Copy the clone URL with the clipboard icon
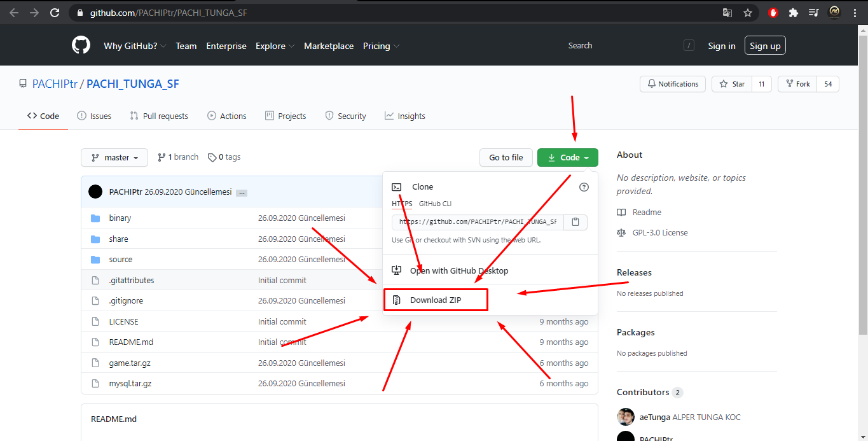The height and width of the screenshot is (441, 868). point(575,222)
